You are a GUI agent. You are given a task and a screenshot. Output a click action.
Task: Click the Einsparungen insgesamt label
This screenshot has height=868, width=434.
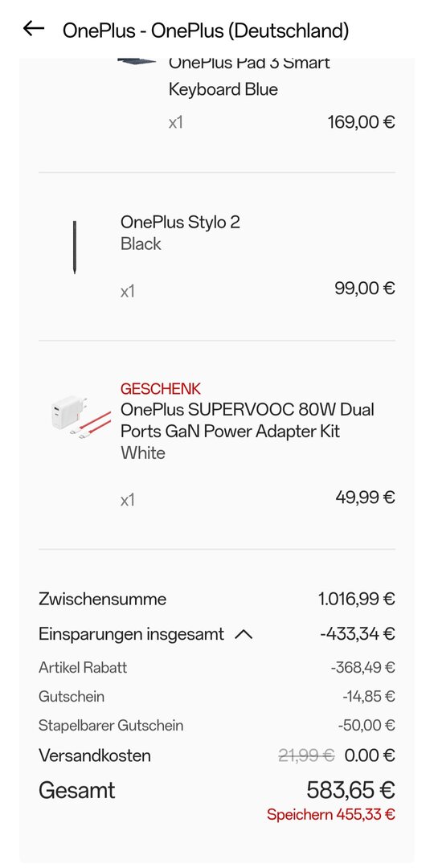point(131,634)
